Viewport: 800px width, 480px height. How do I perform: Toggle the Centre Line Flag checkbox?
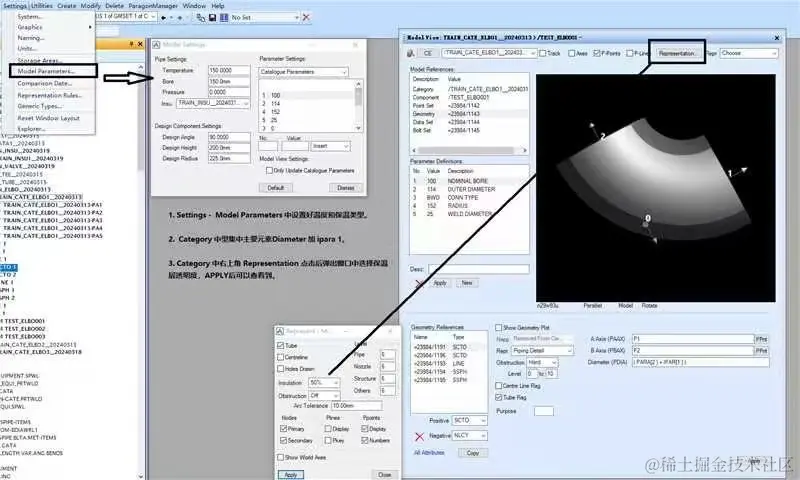(498, 386)
